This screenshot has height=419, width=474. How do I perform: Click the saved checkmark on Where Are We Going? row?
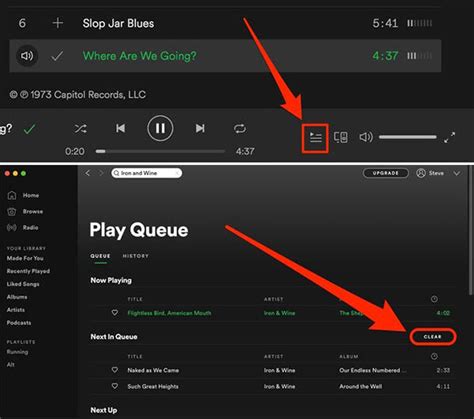click(x=57, y=56)
